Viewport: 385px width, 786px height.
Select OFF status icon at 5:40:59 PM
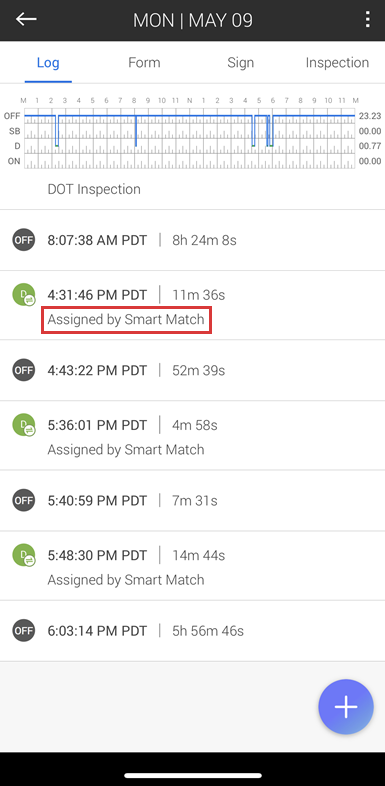24,500
